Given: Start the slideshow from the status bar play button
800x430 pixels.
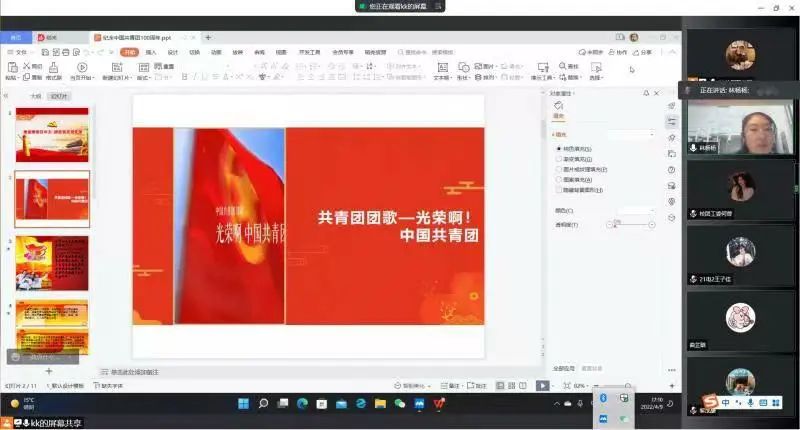Looking at the screenshot, I should pyautogui.click(x=542, y=386).
